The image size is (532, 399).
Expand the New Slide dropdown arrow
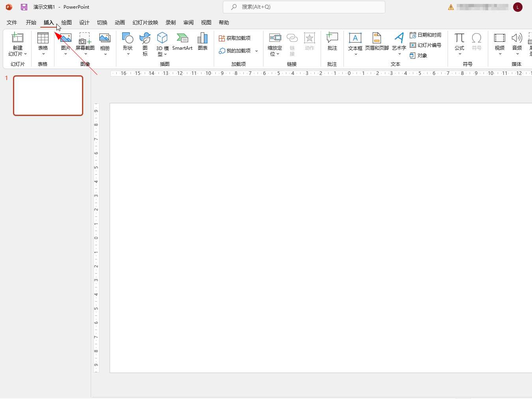26,54
